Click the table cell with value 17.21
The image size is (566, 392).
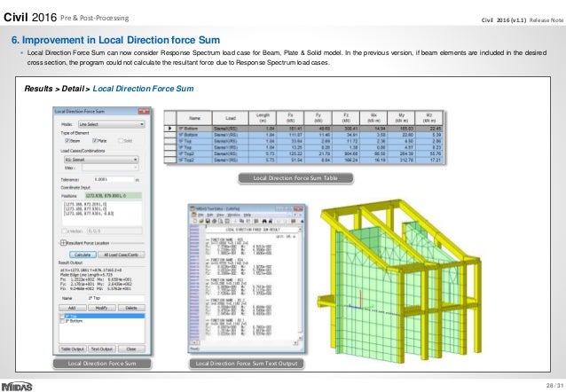pos(429,160)
